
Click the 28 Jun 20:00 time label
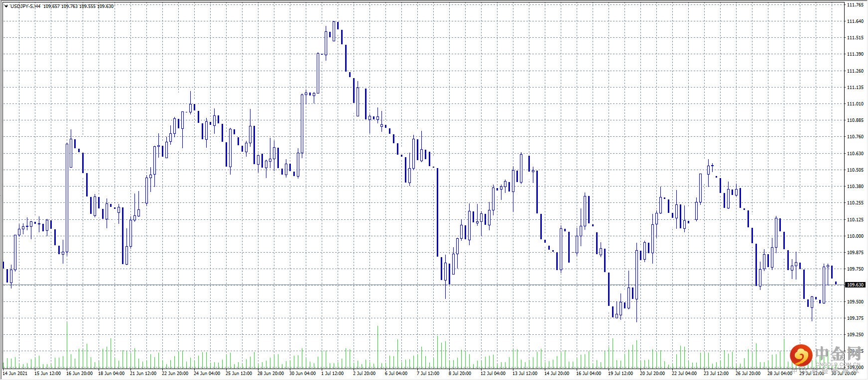pyautogui.click(x=270, y=374)
